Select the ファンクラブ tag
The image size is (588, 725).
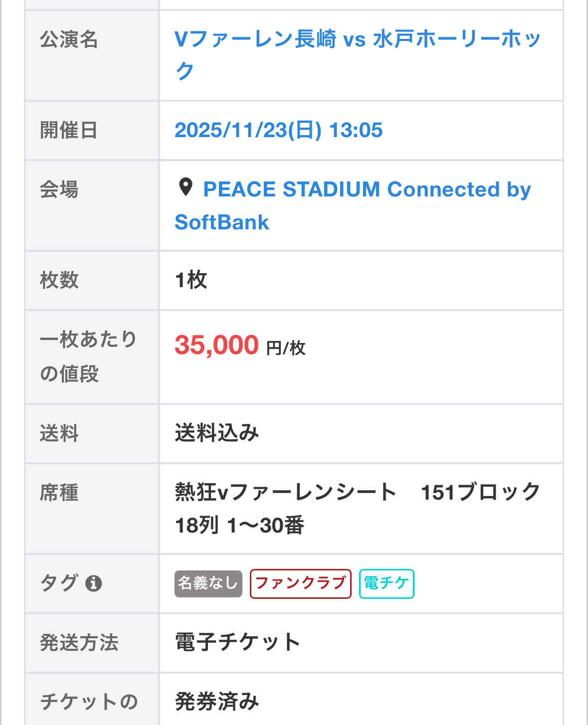[x=300, y=583]
